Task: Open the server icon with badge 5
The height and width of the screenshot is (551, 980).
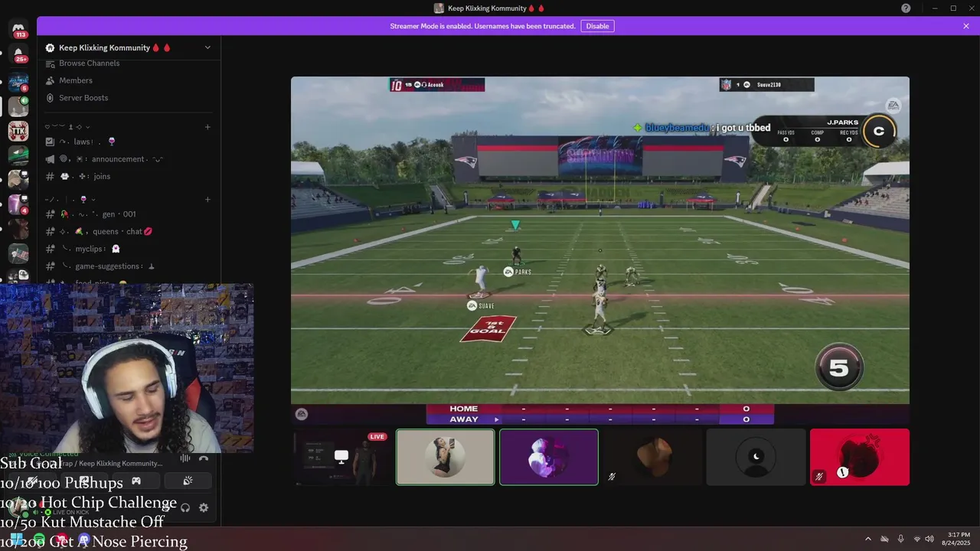Action: [18, 82]
